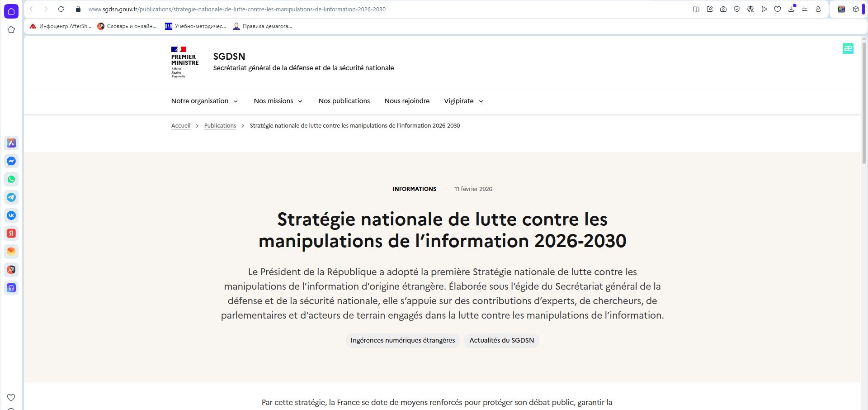Open the Yandex sidebar icon
The image size is (868, 410).
coord(11,234)
